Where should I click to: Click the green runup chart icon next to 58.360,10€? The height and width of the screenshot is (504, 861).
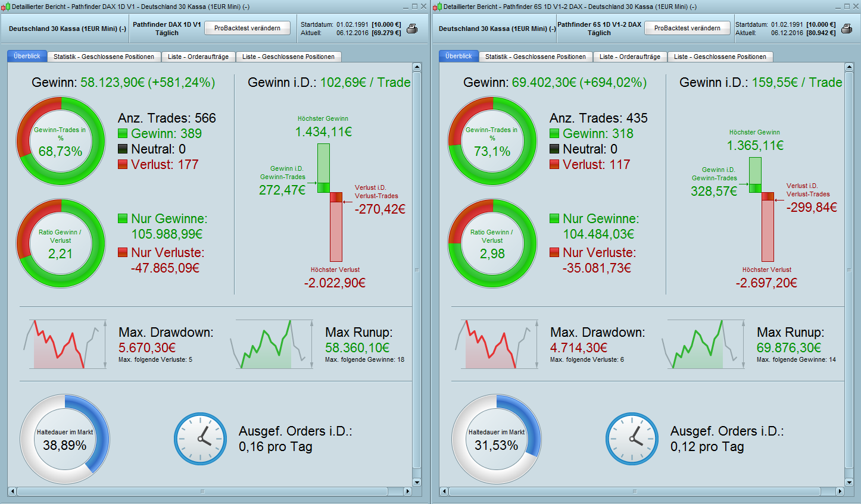(272, 344)
